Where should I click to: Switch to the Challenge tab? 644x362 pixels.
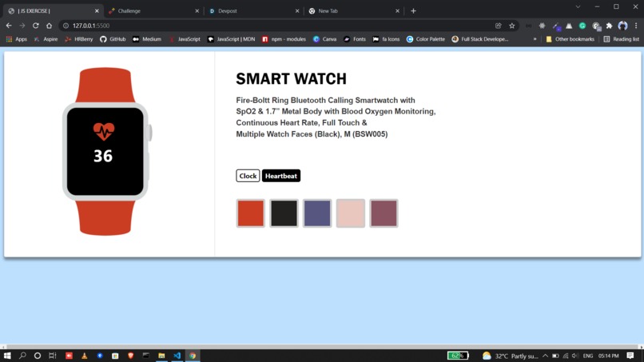(x=153, y=11)
